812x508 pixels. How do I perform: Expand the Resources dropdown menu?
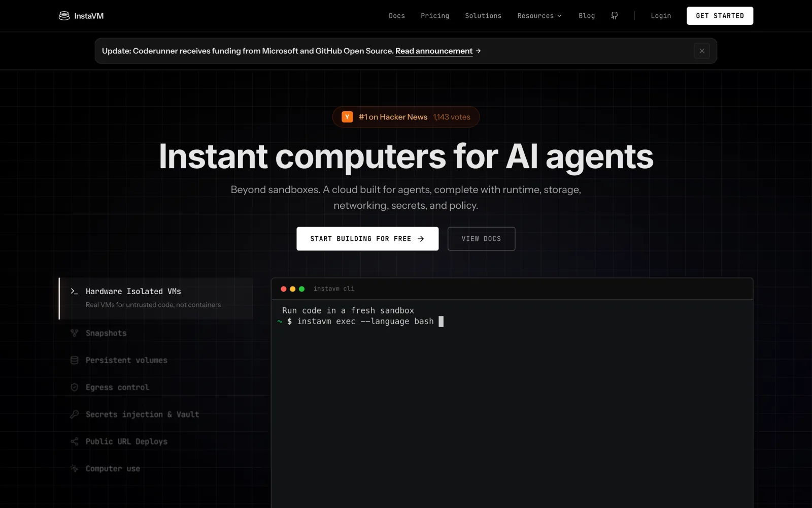[539, 16]
